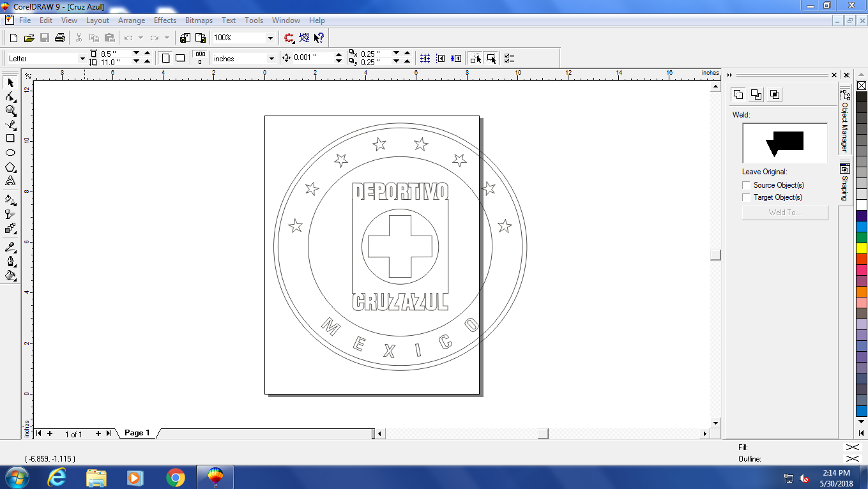Open the Undo history dropdown arrow

pyautogui.click(x=141, y=38)
